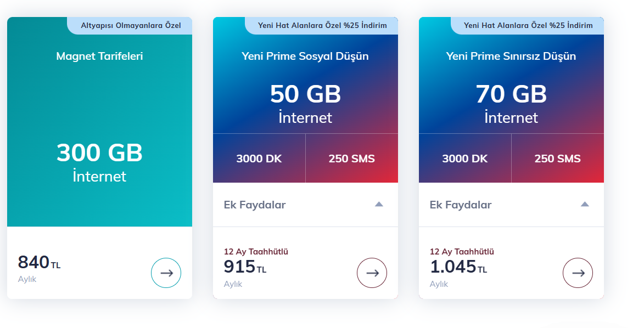Screen dimensions: 644x328
Task: Click discount badge on Sosyal Düşün card
Action: point(322,25)
